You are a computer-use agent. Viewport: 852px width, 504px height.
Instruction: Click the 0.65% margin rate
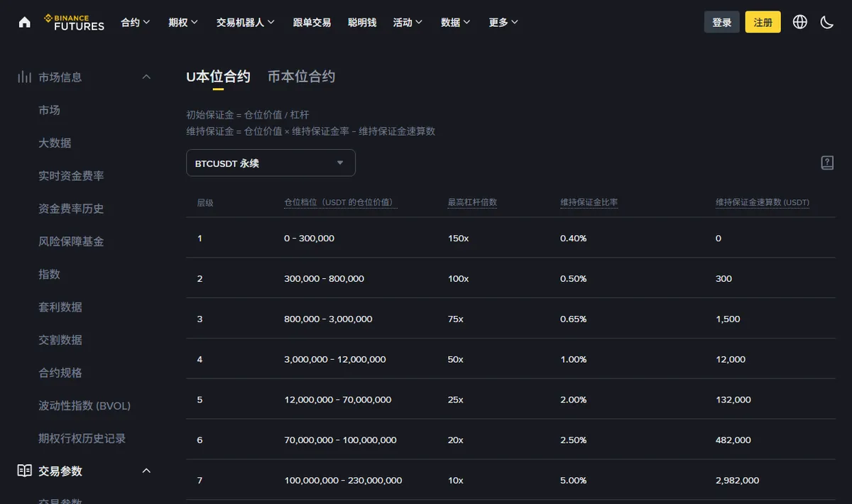(574, 319)
